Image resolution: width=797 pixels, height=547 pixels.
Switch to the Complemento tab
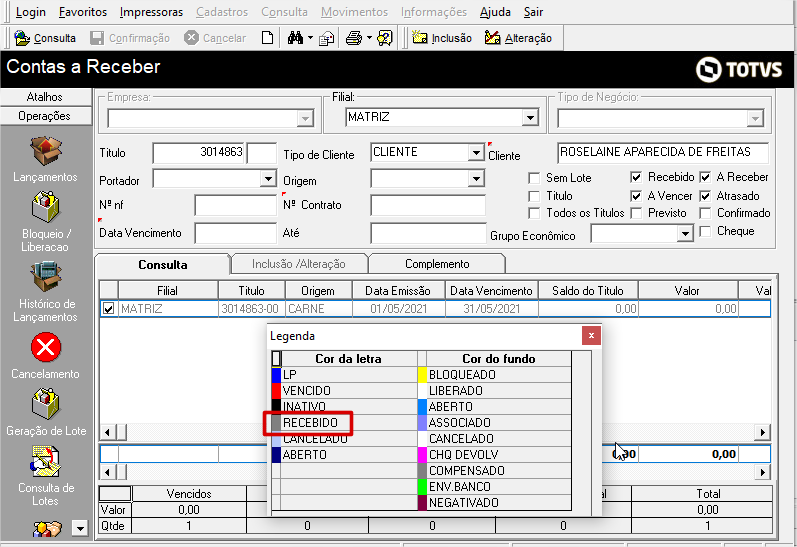437,264
